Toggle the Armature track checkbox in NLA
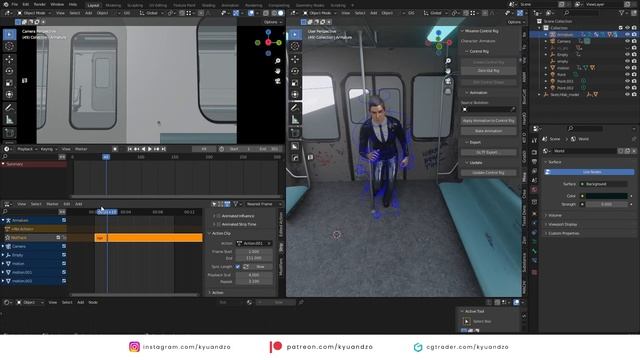 click(x=64, y=220)
